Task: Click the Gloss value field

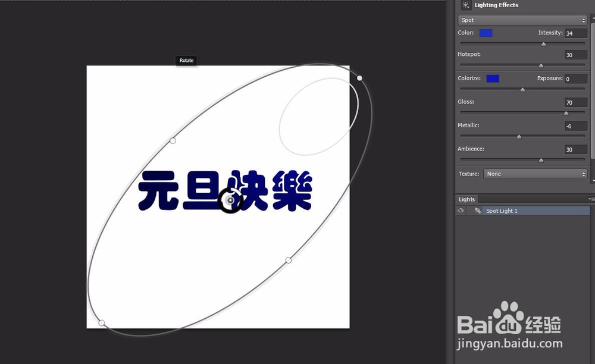Action: (x=575, y=102)
